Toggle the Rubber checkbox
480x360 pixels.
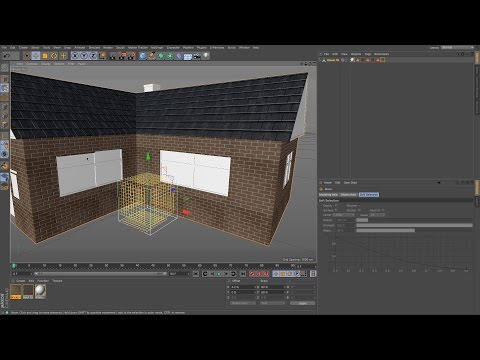coord(359,210)
